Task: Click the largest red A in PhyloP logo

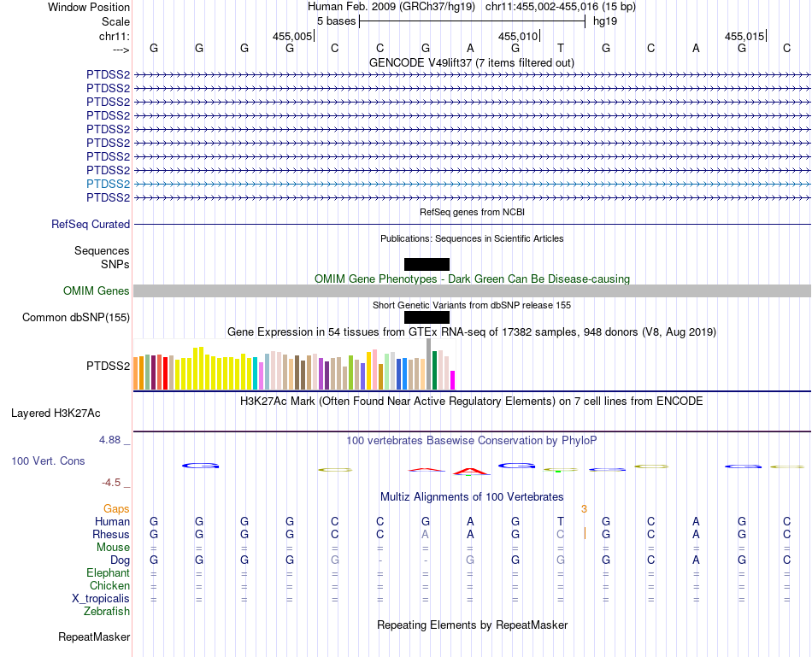Action: pyautogui.click(x=470, y=471)
